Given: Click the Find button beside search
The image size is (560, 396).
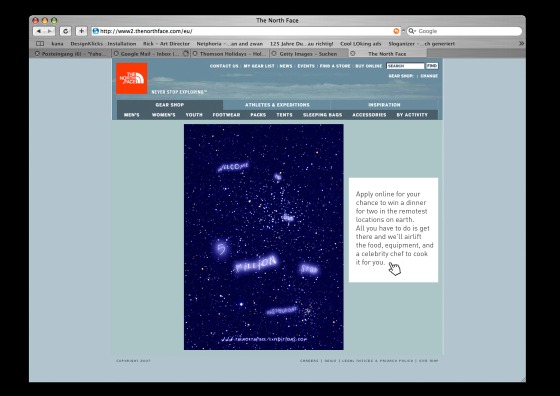Looking at the screenshot, I should (x=432, y=66).
